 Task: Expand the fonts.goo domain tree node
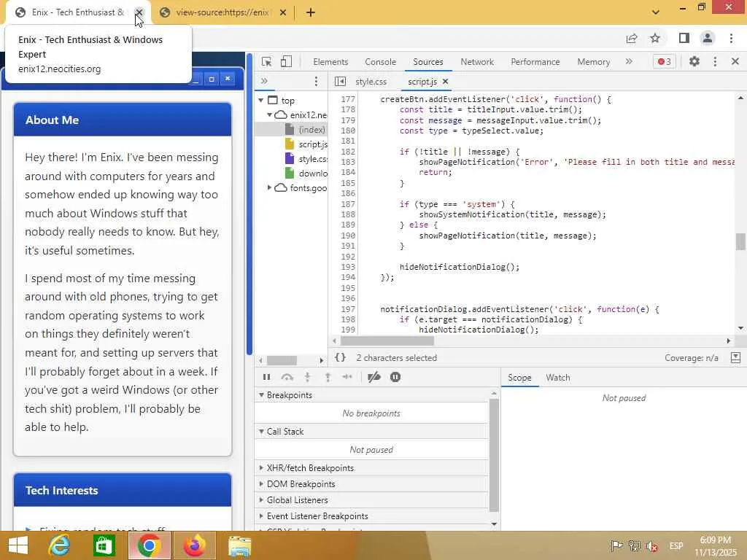(269, 188)
